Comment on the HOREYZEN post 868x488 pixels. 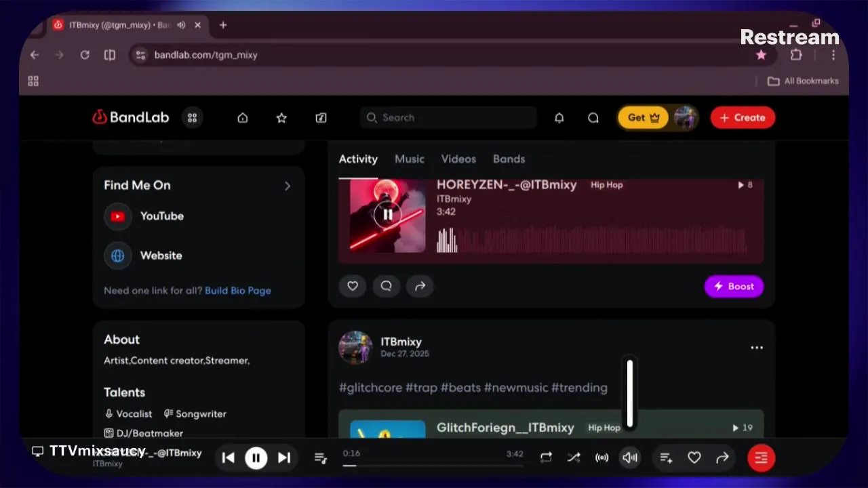point(387,286)
